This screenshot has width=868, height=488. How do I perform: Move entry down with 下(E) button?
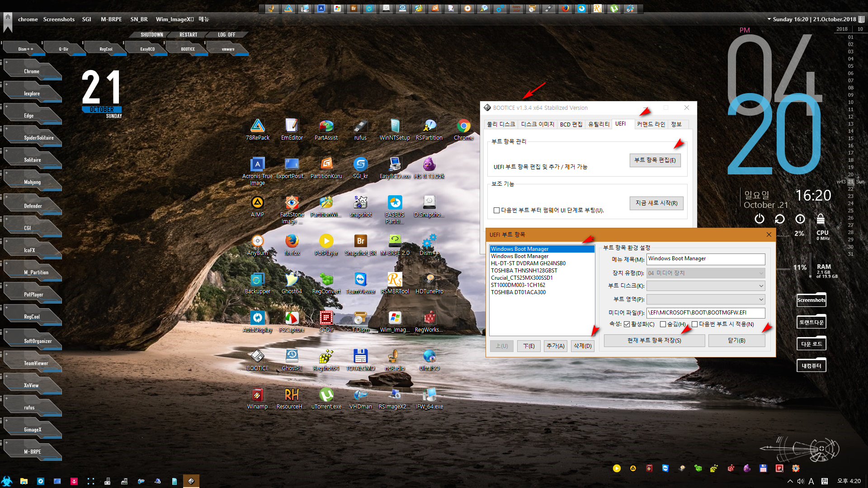click(x=529, y=346)
